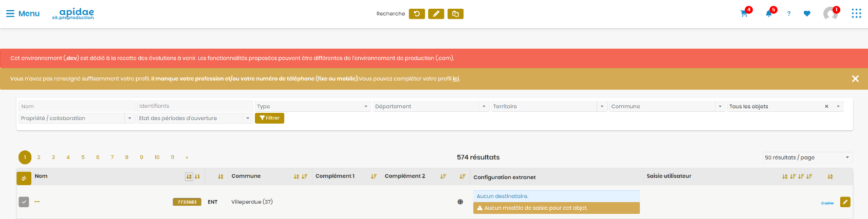Check the first result row checkbox
Viewport: 868px width, 219px height.
point(24,202)
